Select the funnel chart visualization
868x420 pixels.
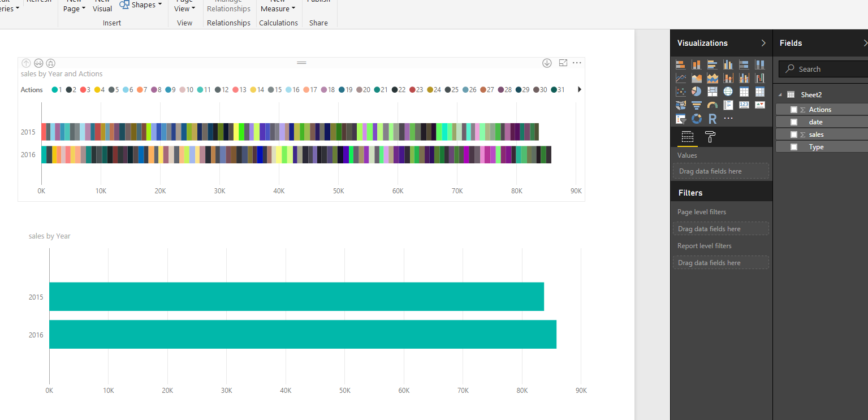pyautogui.click(x=697, y=105)
